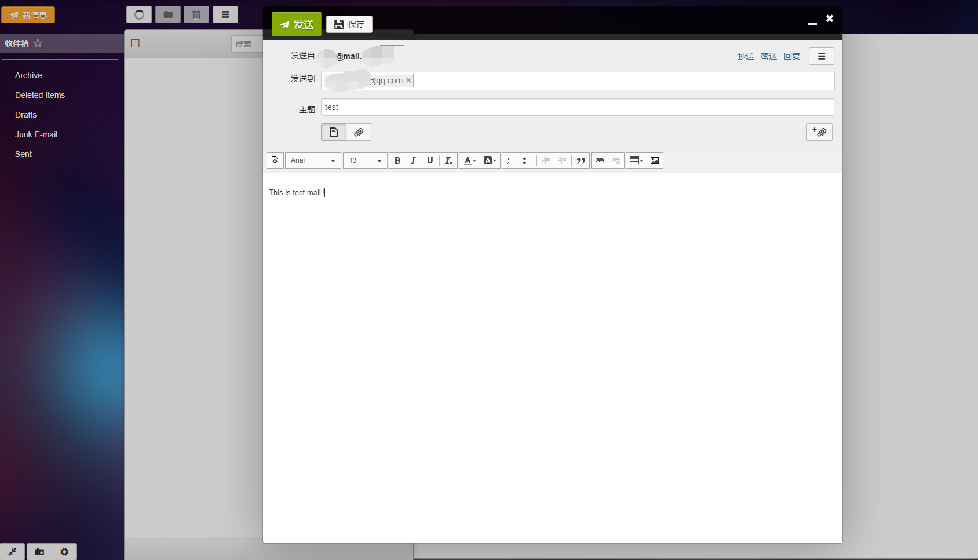
Task: Open the compose options hamburger menu
Action: tap(822, 56)
